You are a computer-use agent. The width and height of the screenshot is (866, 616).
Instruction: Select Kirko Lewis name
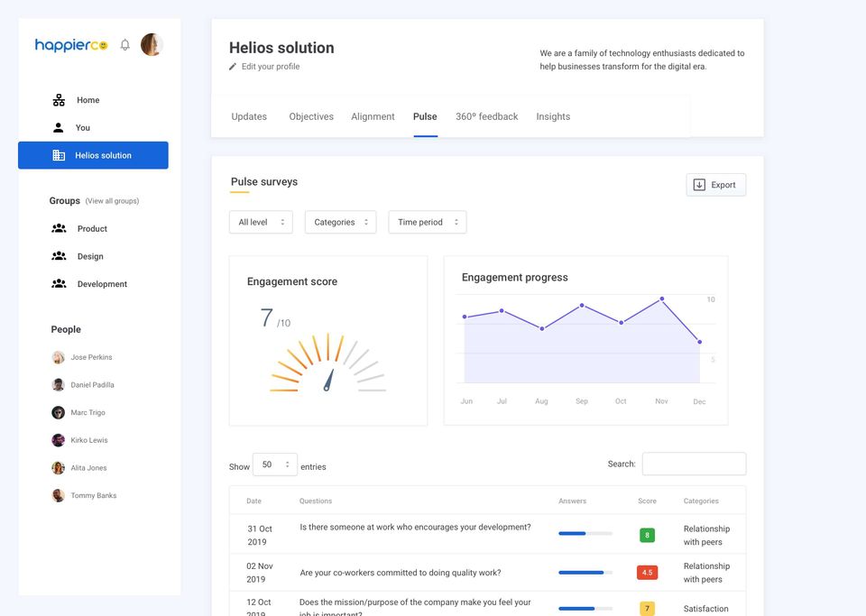[x=89, y=440]
